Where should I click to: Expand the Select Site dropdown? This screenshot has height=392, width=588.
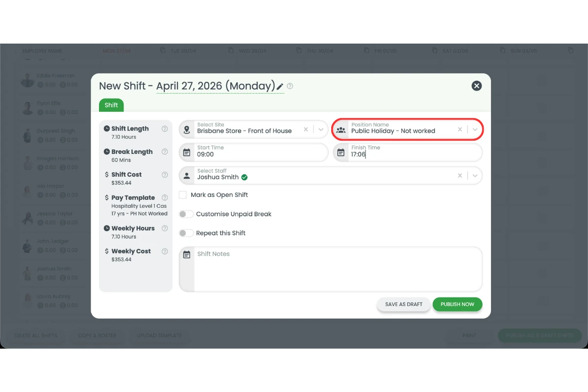click(x=321, y=130)
